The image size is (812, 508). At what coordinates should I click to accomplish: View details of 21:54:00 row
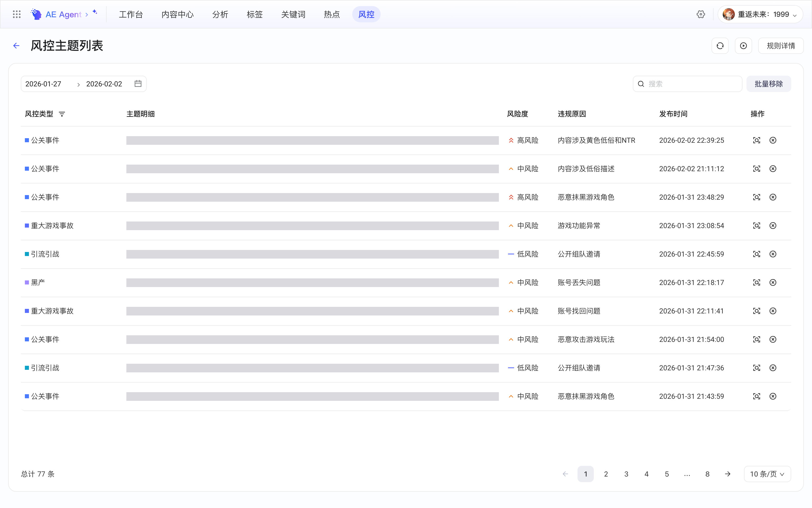[x=757, y=339]
